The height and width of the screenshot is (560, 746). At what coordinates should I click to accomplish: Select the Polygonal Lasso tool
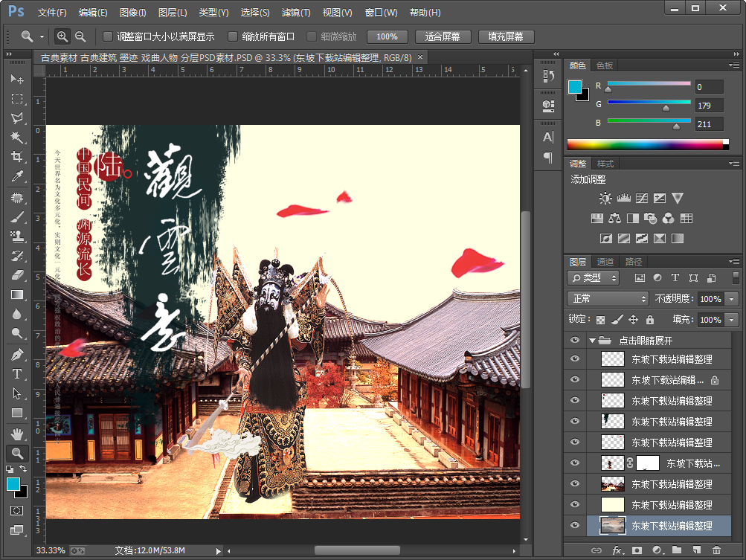pyautogui.click(x=17, y=118)
